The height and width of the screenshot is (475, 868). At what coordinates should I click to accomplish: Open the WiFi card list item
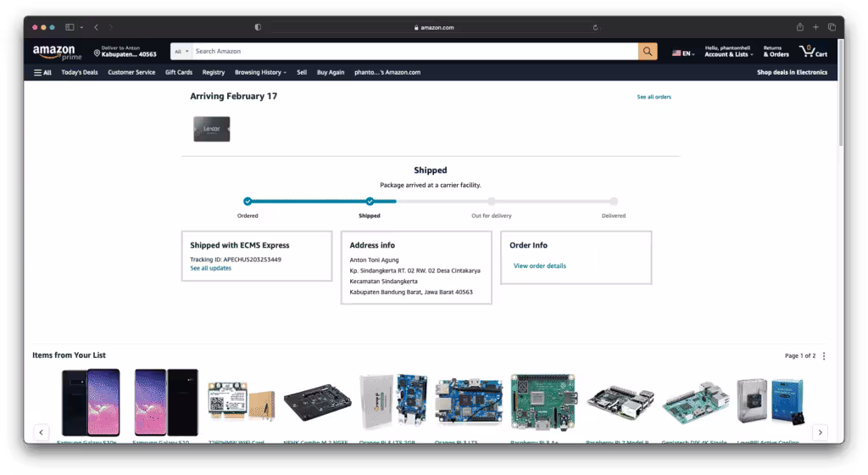click(242, 402)
